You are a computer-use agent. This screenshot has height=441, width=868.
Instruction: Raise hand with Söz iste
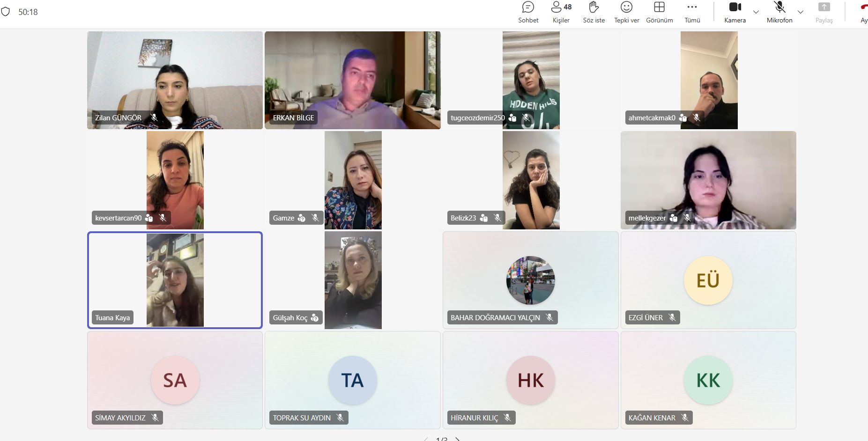[x=594, y=12]
